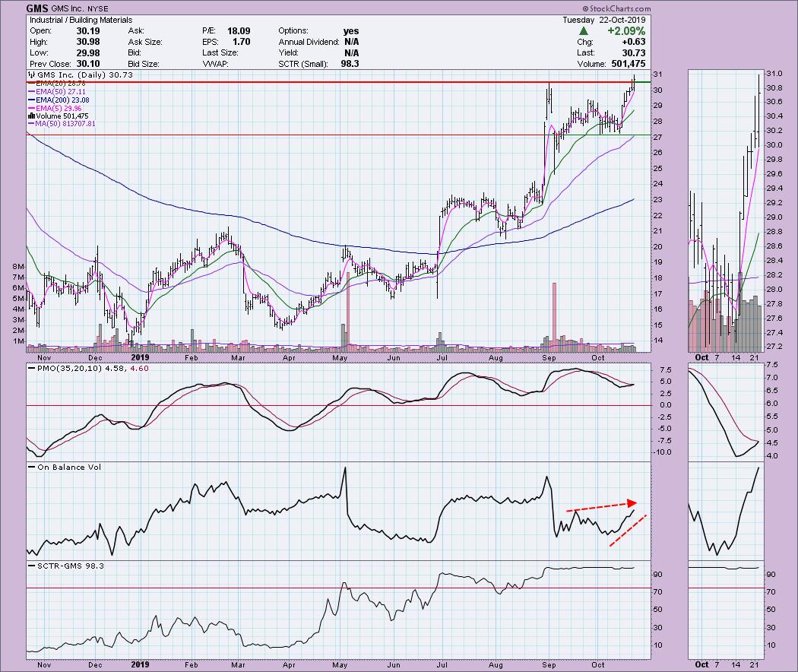Screen dimensions: 798x672
Task: Click the green up-triangle change indicator
Action: tap(583, 31)
